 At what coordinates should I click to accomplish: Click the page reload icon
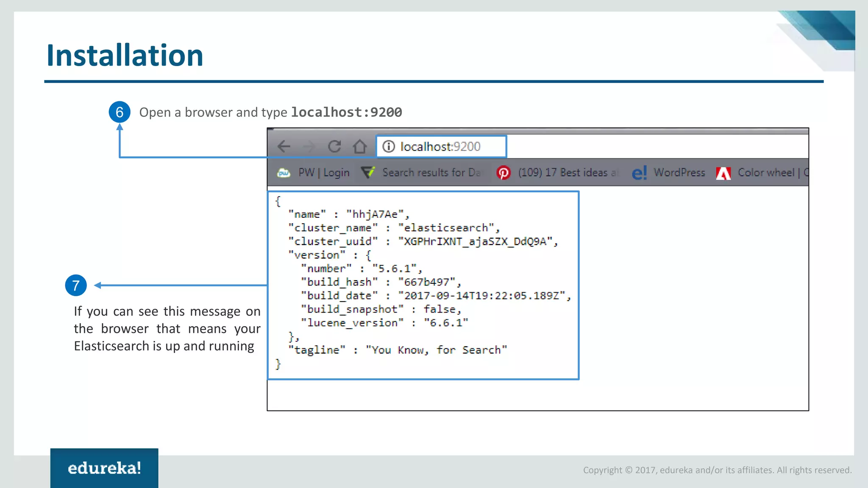coord(334,147)
